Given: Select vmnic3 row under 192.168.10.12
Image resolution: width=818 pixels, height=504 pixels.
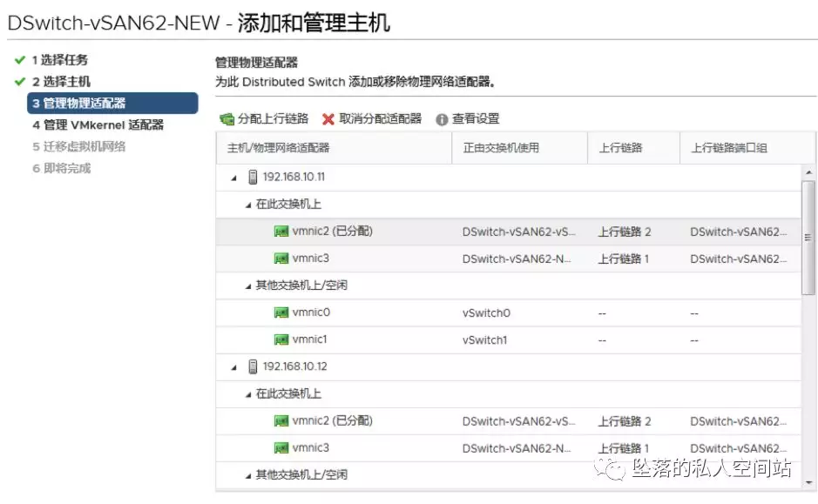Looking at the screenshot, I should pyautogui.click(x=509, y=449).
